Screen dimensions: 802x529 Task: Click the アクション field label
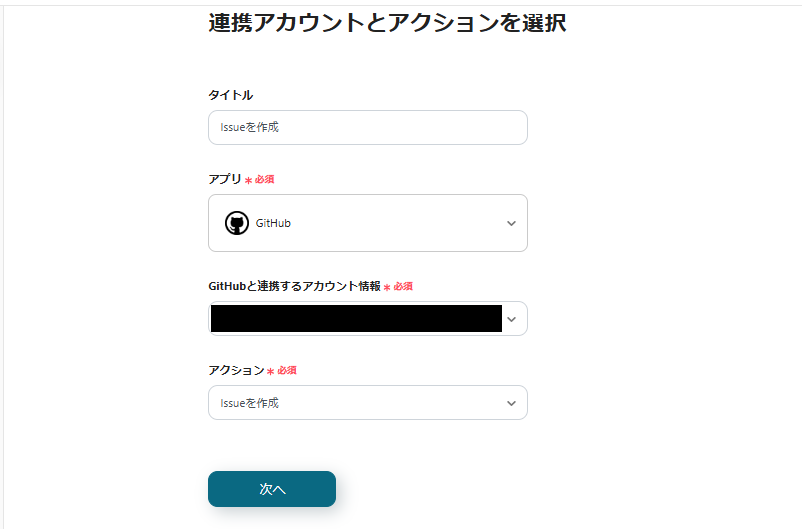click(236, 370)
